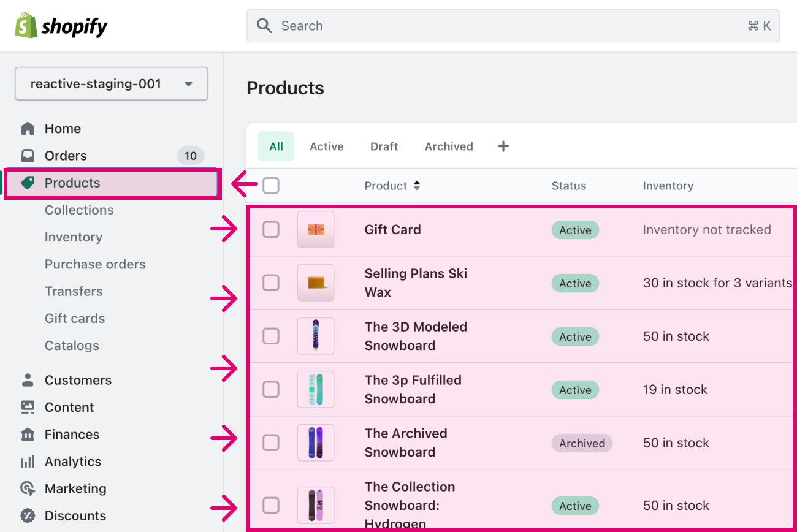This screenshot has width=797, height=532.
Task: Switch to the Active tab
Action: pyautogui.click(x=327, y=146)
